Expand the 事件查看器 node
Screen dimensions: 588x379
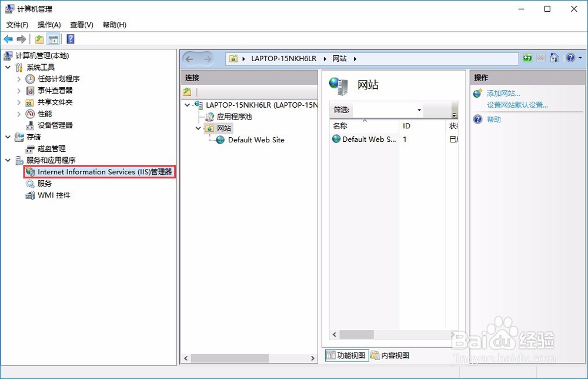coord(19,91)
